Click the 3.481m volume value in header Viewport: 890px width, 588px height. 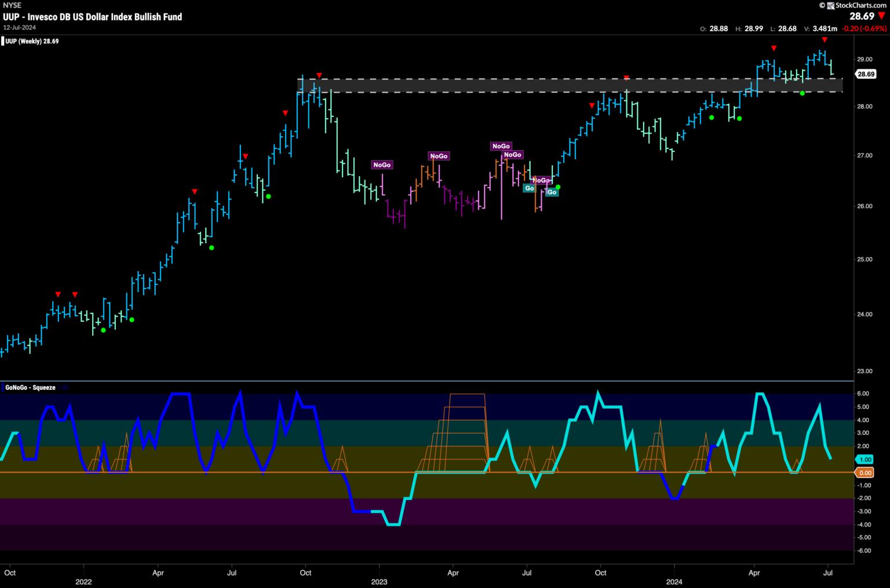(x=826, y=28)
